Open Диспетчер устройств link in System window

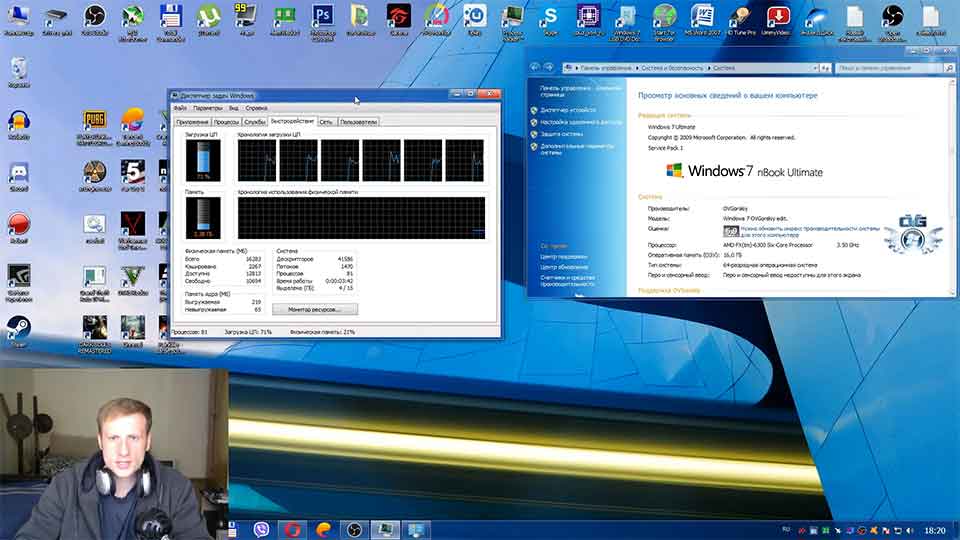(x=568, y=110)
